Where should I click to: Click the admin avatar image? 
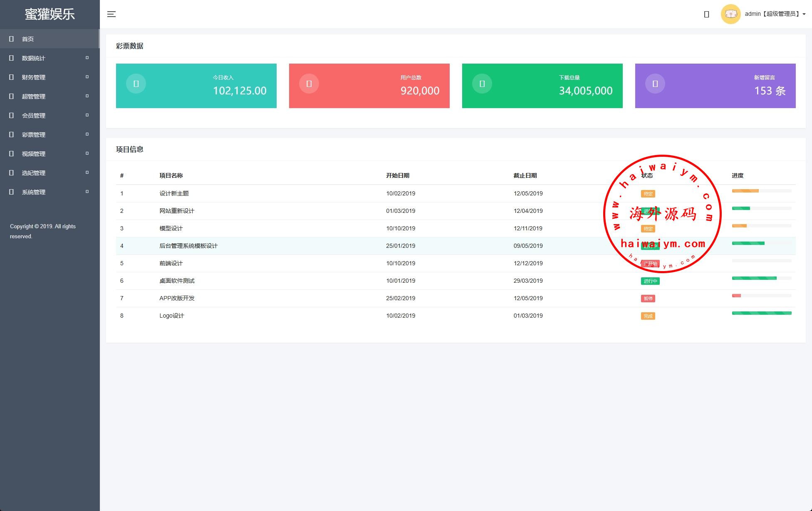730,14
